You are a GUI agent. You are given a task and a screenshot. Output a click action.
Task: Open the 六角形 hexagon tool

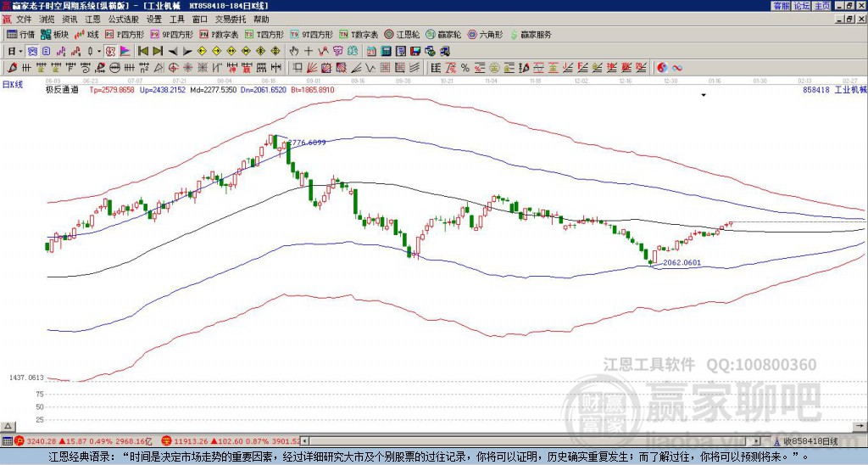[x=485, y=34]
